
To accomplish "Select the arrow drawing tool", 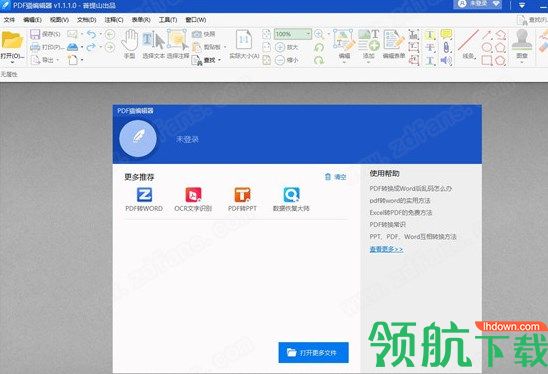I will [x=486, y=34].
